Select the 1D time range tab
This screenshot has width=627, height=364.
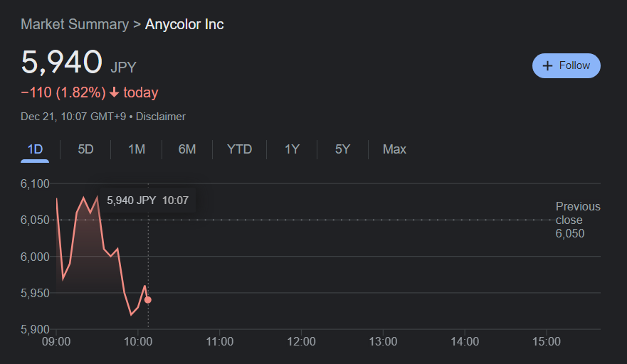[x=35, y=149]
